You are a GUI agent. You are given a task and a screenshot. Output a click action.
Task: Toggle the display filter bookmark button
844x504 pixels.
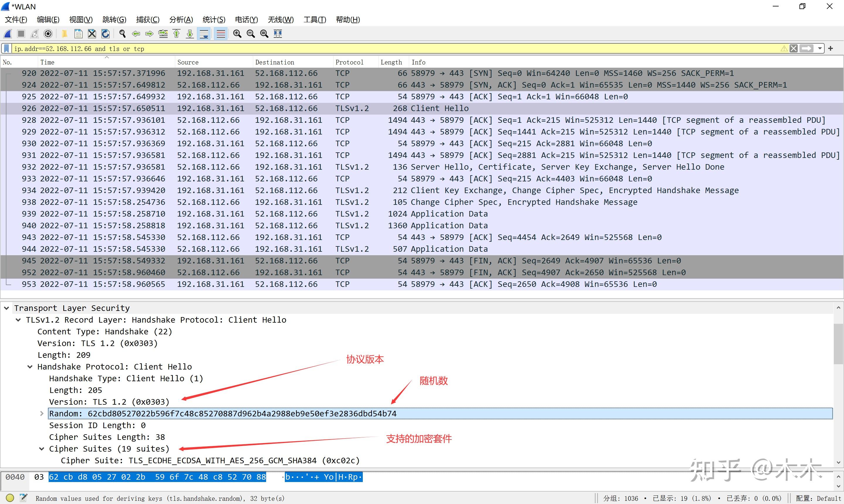click(x=6, y=49)
